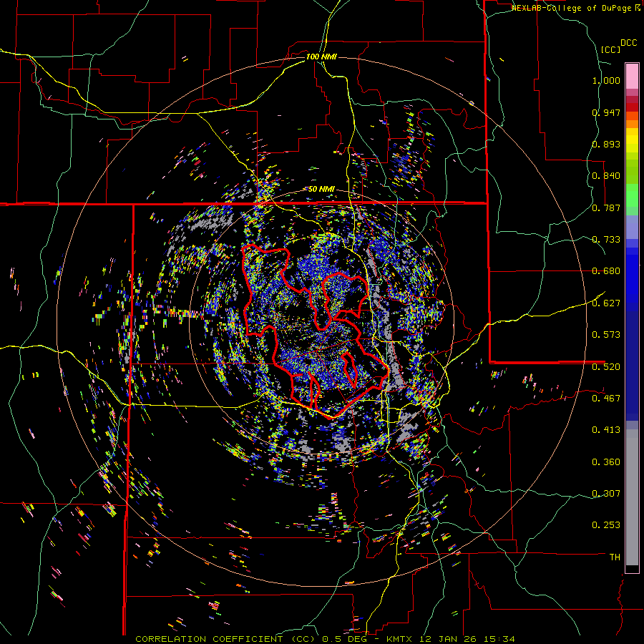Image resolution: width=644 pixels, height=644 pixels.
Task: Select the 0.947 legend value
Action: (606, 112)
